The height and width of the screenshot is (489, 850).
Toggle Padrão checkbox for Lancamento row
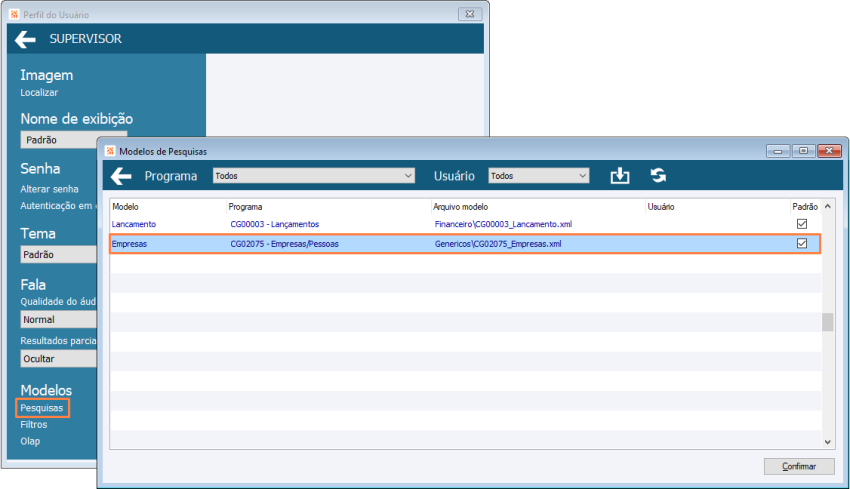pyautogui.click(x=802, y=224)
